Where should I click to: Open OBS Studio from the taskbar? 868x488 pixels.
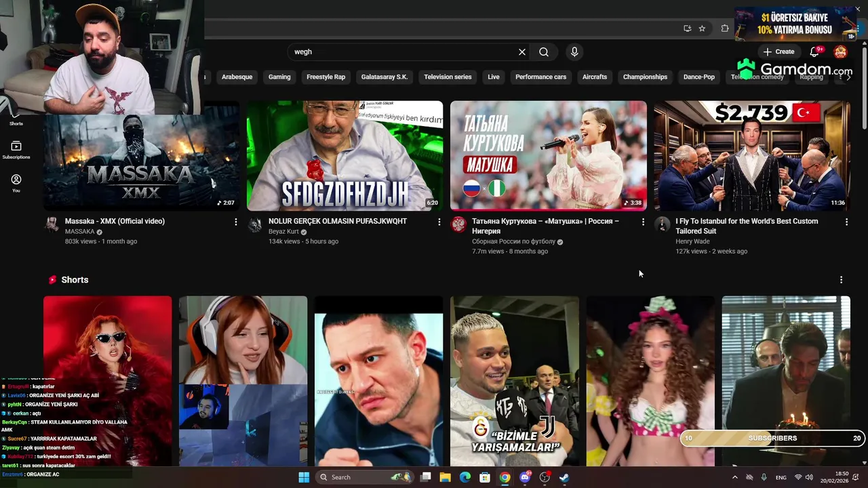point(545,477)
